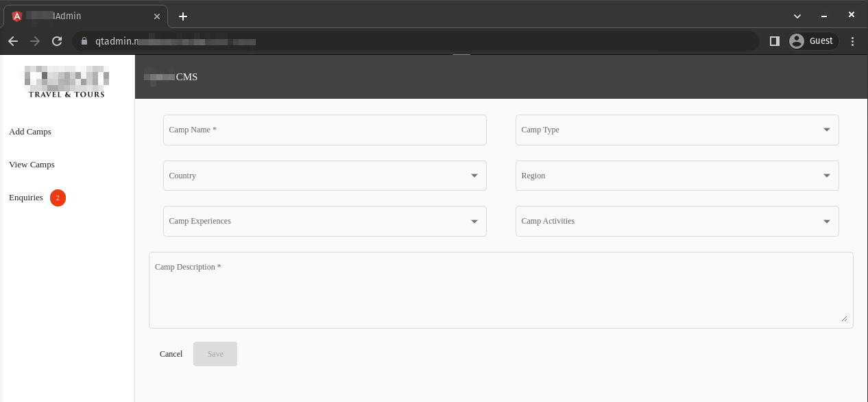Click the browser back arrow
Image resolution: width=868 pixels, height=402 pixels.
pyautogui.click(x=13, y=41)
